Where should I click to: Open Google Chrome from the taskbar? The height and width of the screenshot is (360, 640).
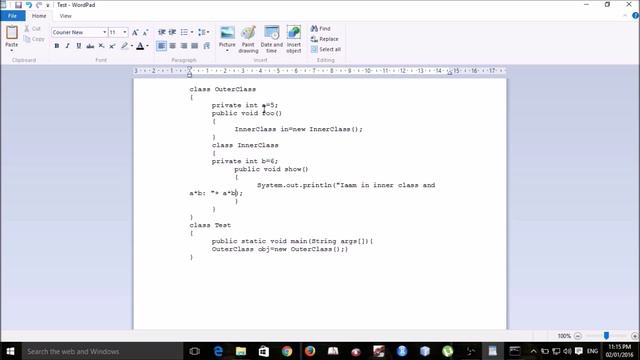click(287, 351)
